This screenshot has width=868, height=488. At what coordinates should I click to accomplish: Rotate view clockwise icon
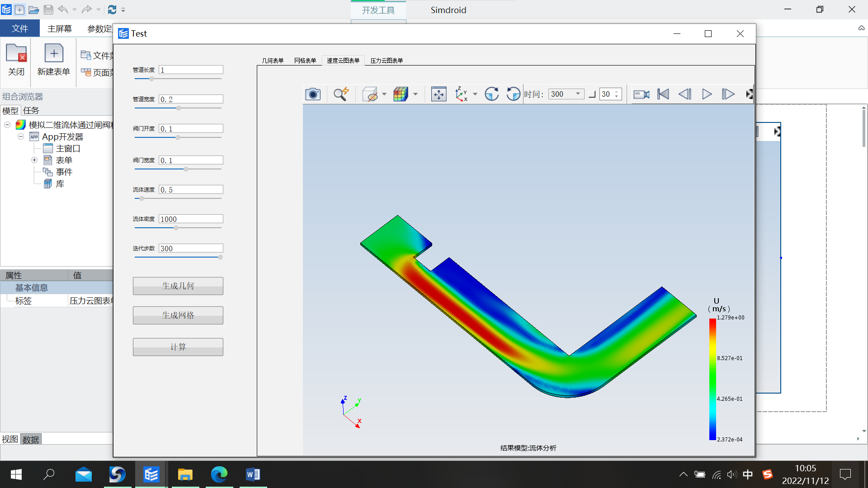pyautogui.click(x=491, y=94)
